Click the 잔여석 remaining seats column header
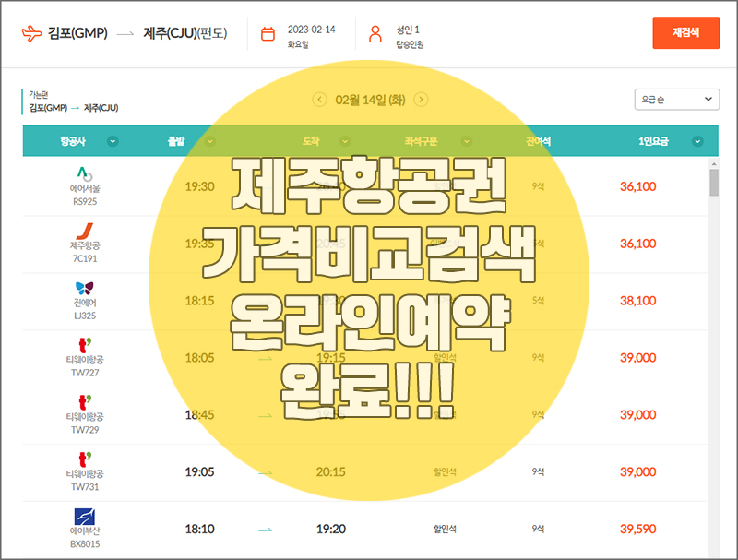 [x=538, y=141]
